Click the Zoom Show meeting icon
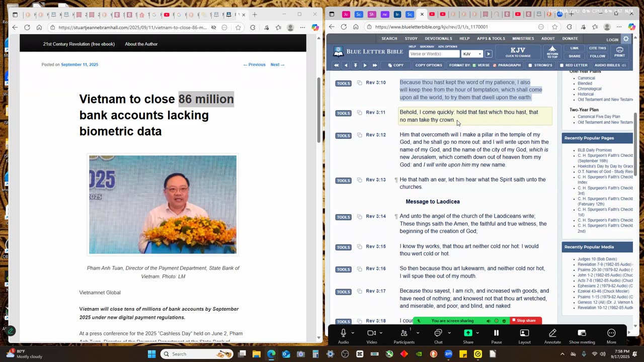644x362 pixels. (582, 333)
